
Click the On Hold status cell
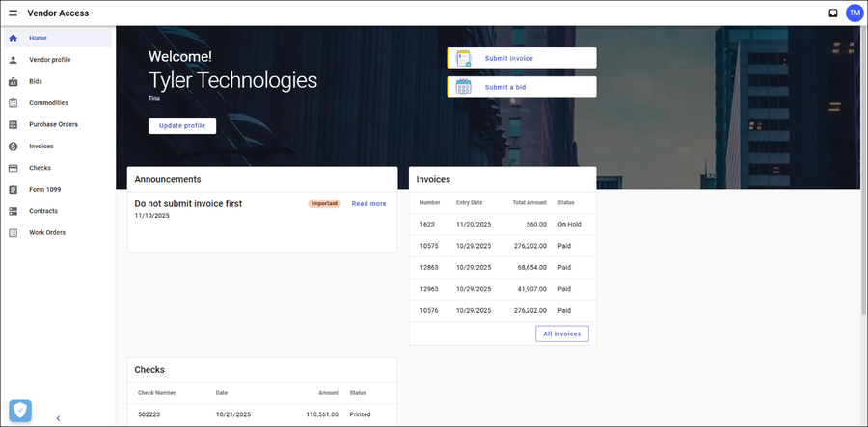click(x=570, y=225)
